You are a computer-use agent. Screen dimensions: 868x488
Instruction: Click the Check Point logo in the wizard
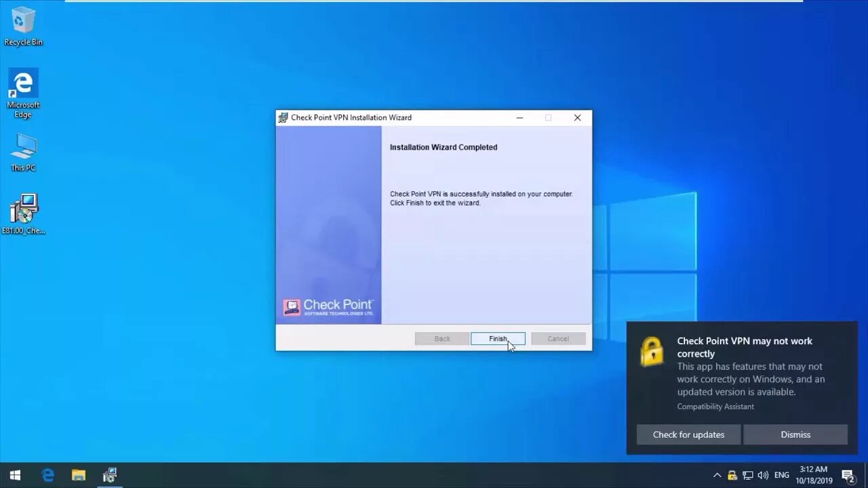[x=328, y=307]
